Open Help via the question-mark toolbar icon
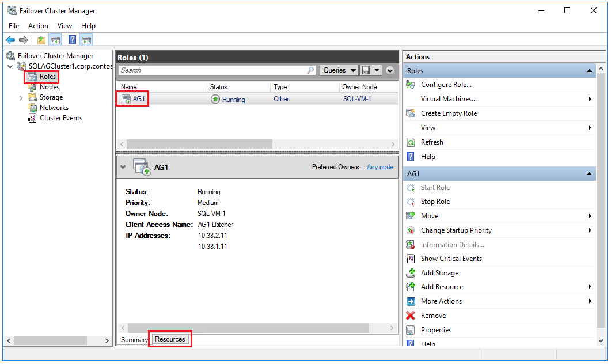The height and width of the screenshot is (364, 611). pos(71,40)
